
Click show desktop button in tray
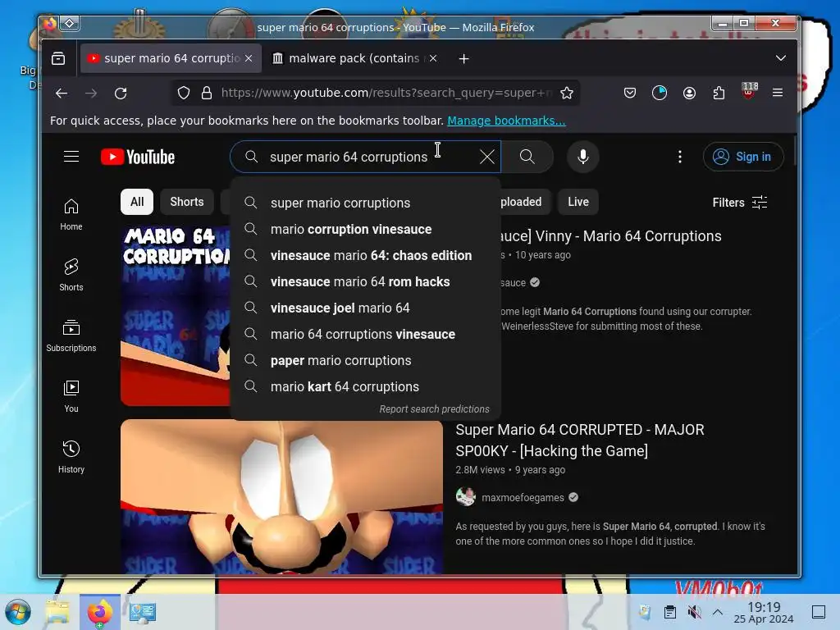coord(819,612)
